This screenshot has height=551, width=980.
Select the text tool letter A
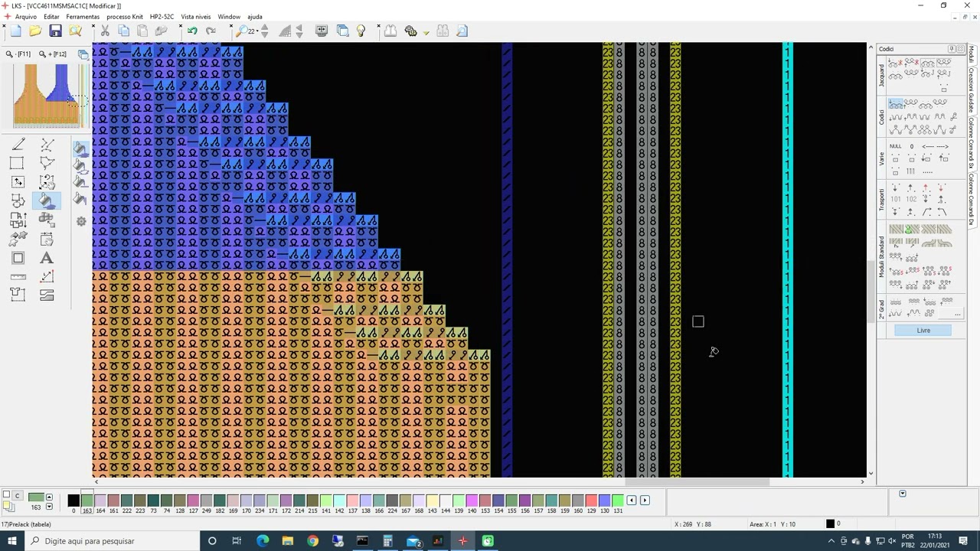(x=47, y=259)
